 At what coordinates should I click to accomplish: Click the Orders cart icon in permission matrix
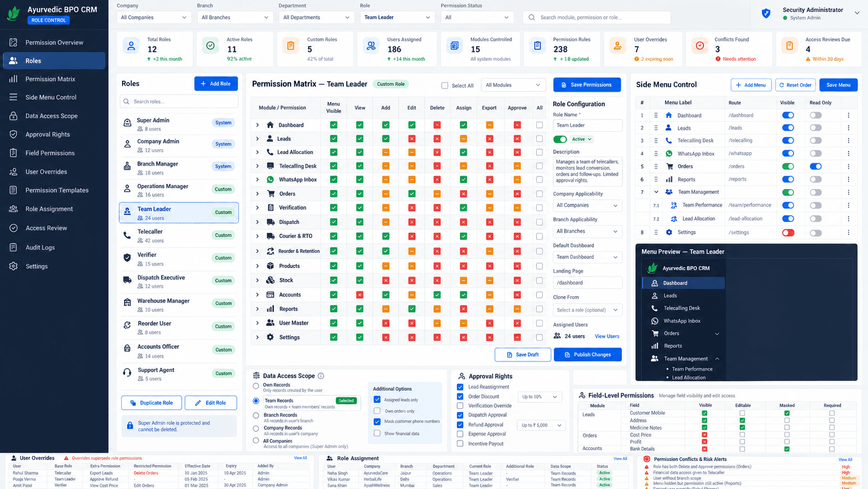click(x=270, y=193)
